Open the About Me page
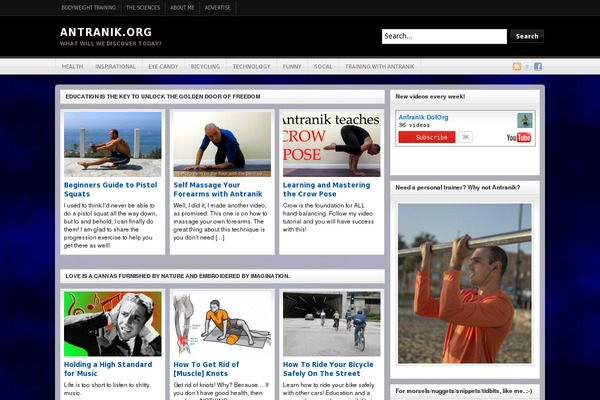Viewport: 600px width, 400px height. click(182, 7)
